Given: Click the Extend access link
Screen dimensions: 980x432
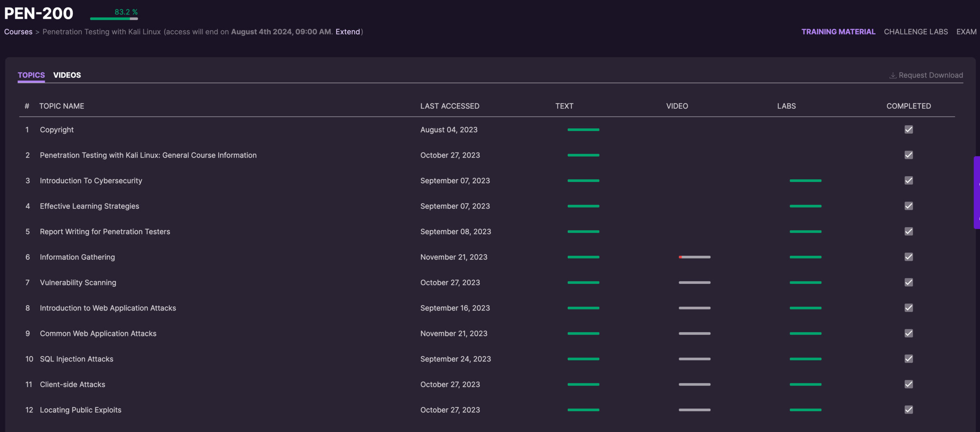Looking at the screenshot, I should tap(348, 32).
